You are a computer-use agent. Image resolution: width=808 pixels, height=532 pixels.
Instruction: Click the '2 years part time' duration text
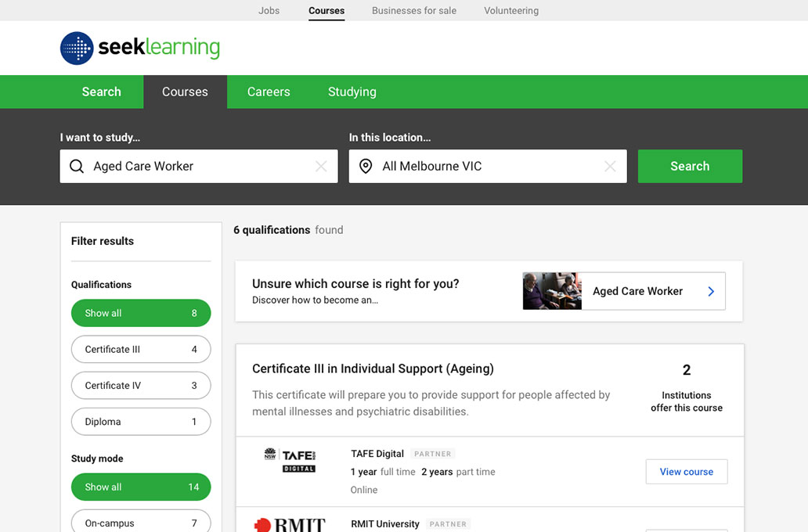458,472
